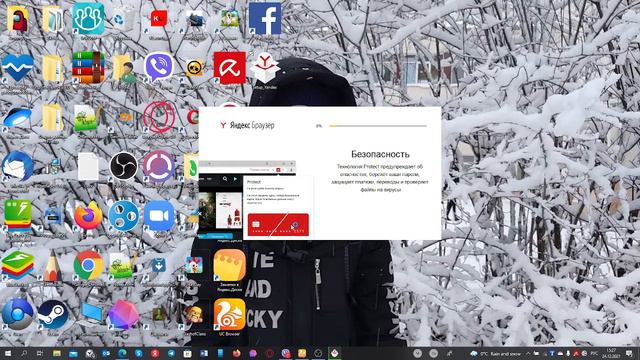The height and width of the screenshot is (360, 640).
Task: Open Word from the taskbar
Action: pyautogui.click(x=204, y=353)
